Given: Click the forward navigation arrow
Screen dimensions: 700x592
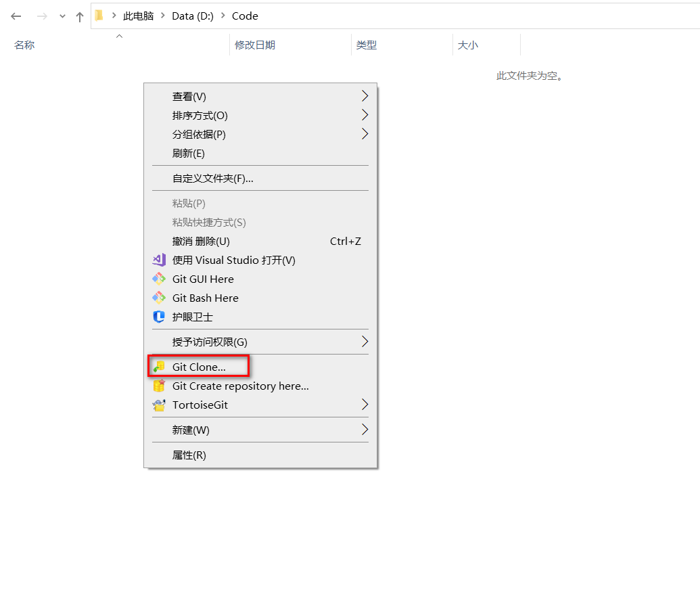Looking at the screenshot, I should click(x=42, y=16).
